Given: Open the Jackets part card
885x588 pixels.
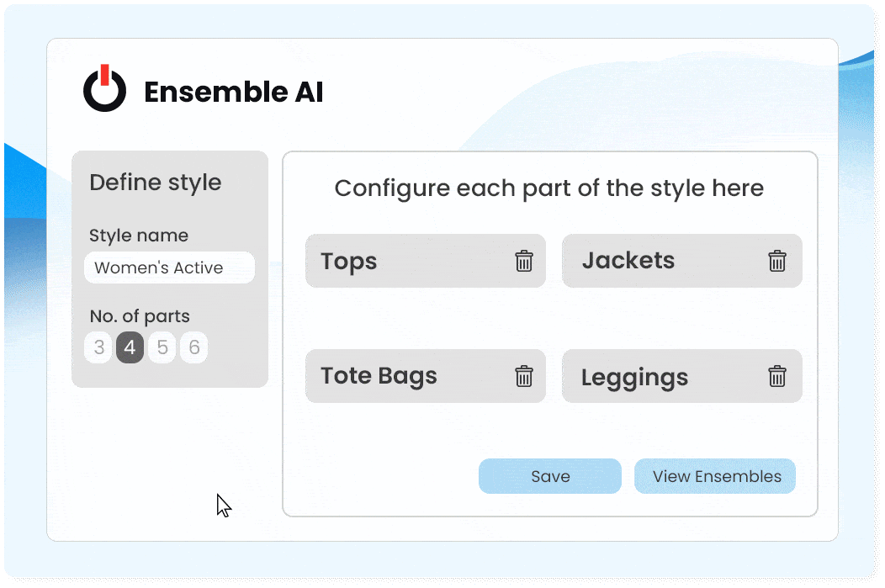Looking at the screenshot, I should point(656,261).
